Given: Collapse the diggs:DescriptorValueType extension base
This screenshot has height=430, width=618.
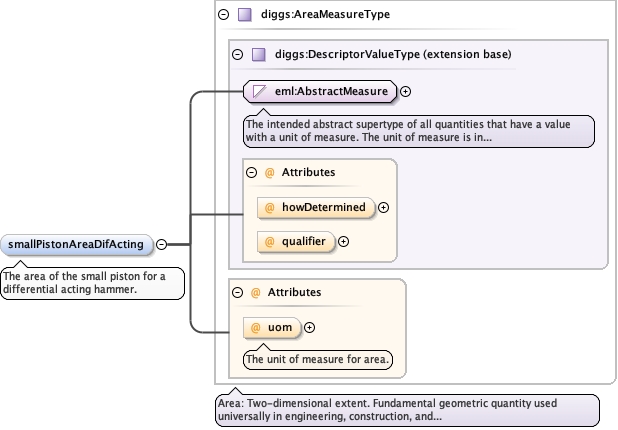Looking at the screenshot, I should (x=237, y=55).
